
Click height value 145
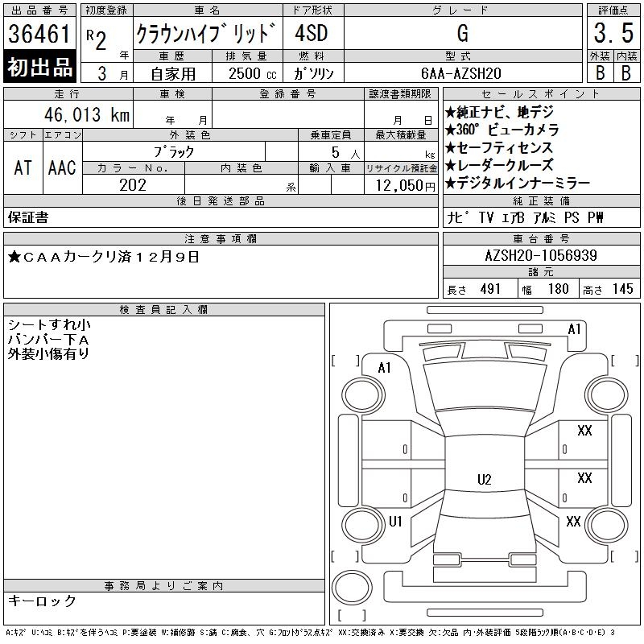point(622,289)
